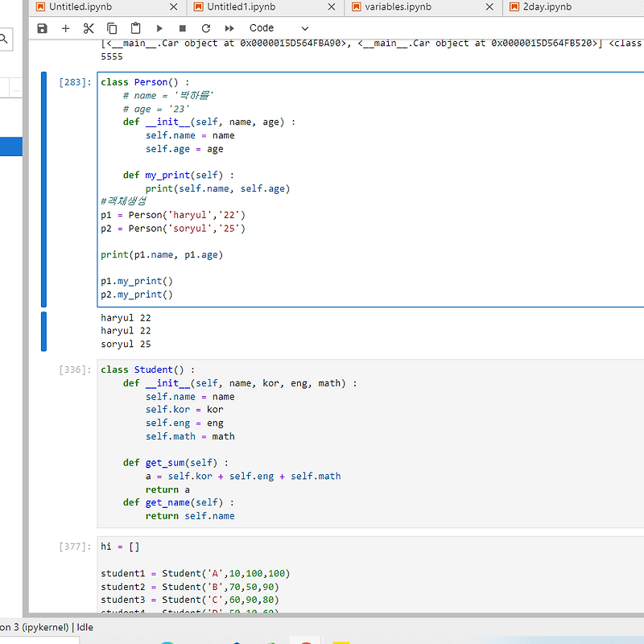Select the cell with prompt [283]
This screenshot has height=644, width=644.
75,83
